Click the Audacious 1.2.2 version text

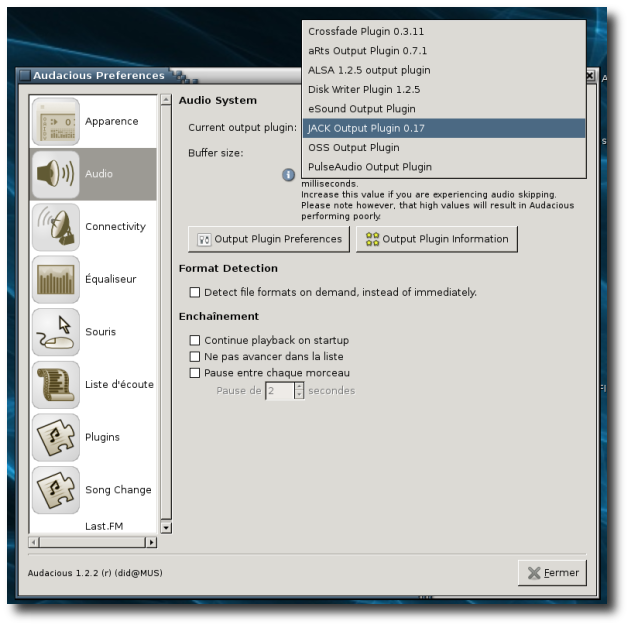tap(95, 573)
